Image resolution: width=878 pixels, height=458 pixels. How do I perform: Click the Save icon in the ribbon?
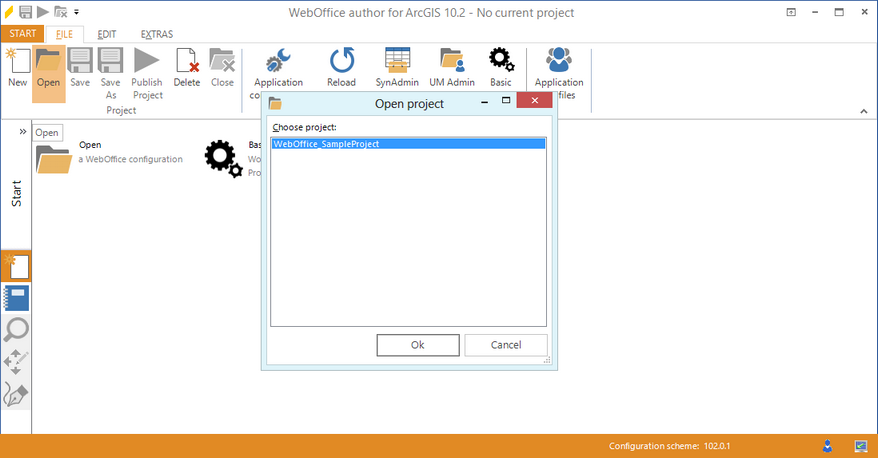tap(80, 60)
